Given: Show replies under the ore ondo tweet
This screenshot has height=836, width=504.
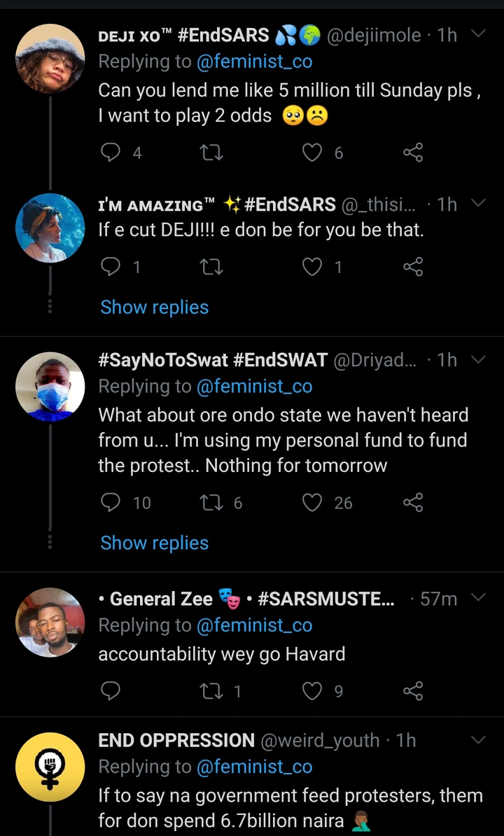Looking at the screenshot, I should click(155, 543).
